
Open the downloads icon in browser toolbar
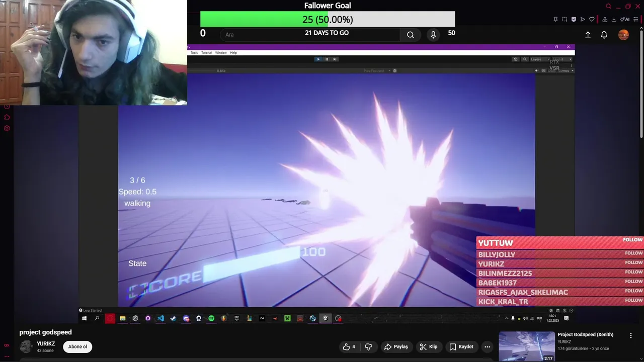tap(614, 20)
